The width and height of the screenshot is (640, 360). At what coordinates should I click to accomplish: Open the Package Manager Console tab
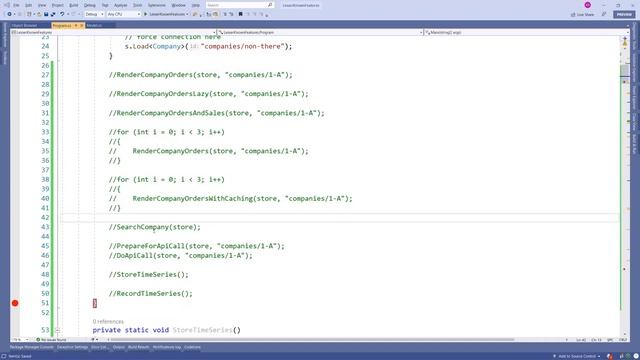click(x=32, y=347)
